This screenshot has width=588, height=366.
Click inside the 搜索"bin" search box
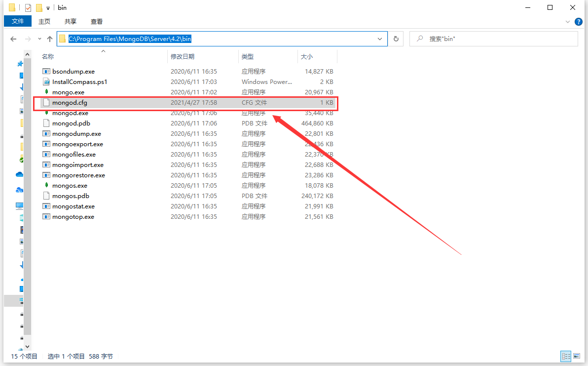click(x=493, y=39)
